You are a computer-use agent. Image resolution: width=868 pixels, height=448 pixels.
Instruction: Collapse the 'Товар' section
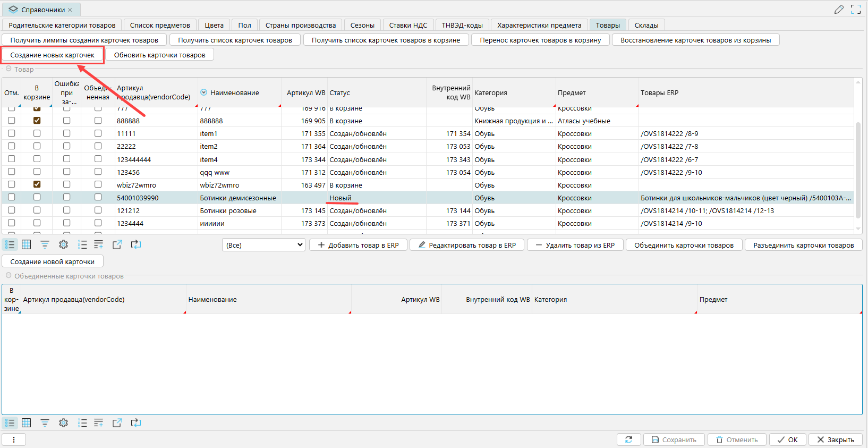click(x=8, y=69)
